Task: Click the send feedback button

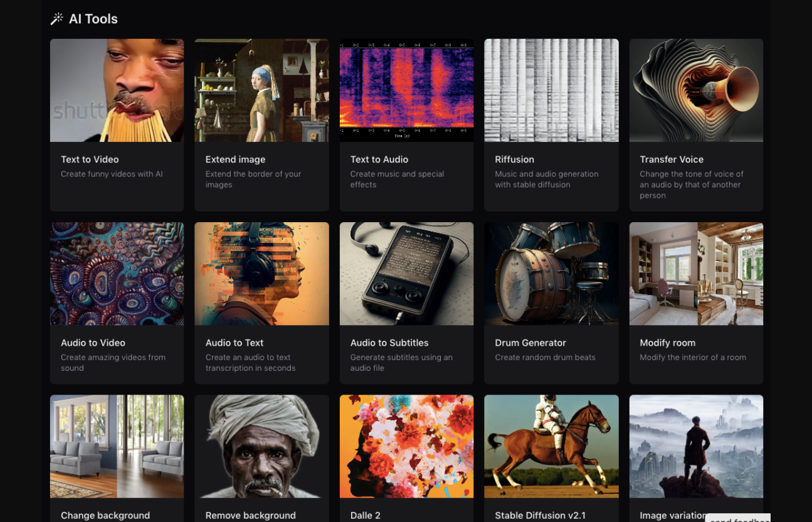Action: tap(739, 518)
